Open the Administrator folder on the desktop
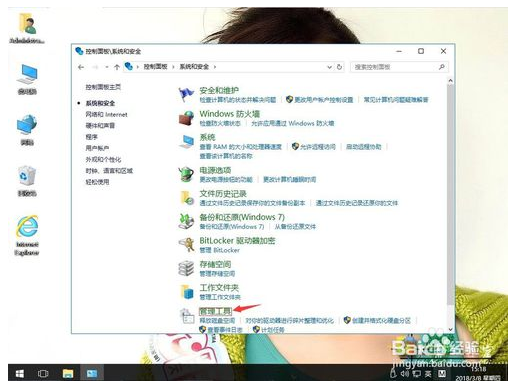Viewport: 510px width, 381px height. [x=27, y=28]
